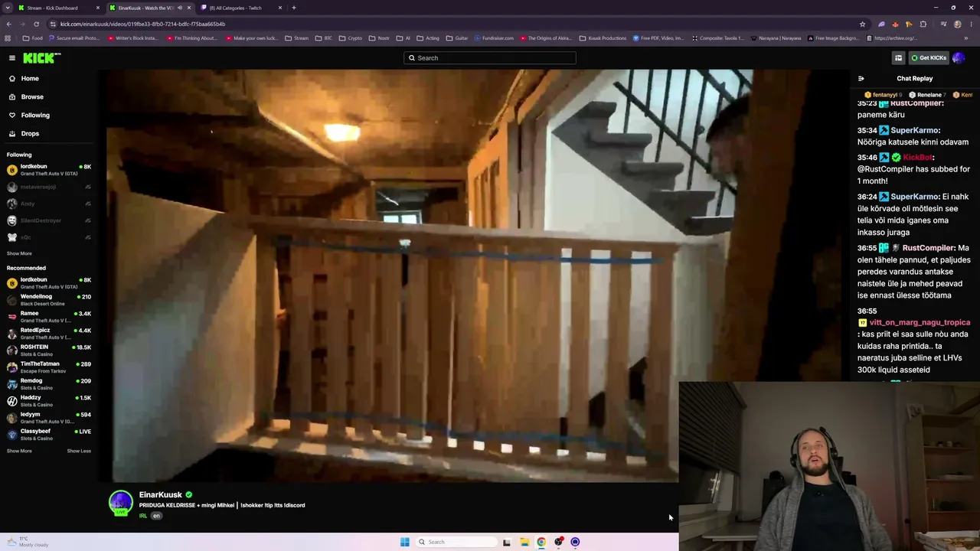Open the EinarKuusk channel name link
The height and width of the screenshot is (551, 980).
[x=160, y=495]
